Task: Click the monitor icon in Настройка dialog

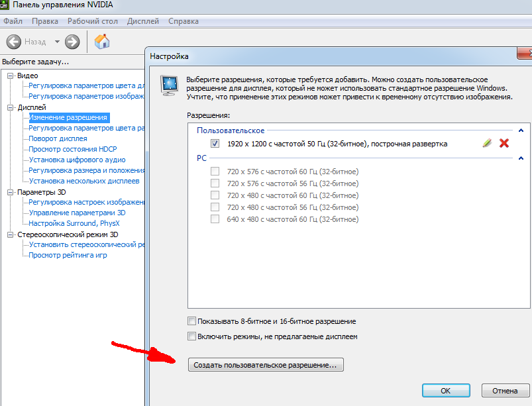Action: 170,83
